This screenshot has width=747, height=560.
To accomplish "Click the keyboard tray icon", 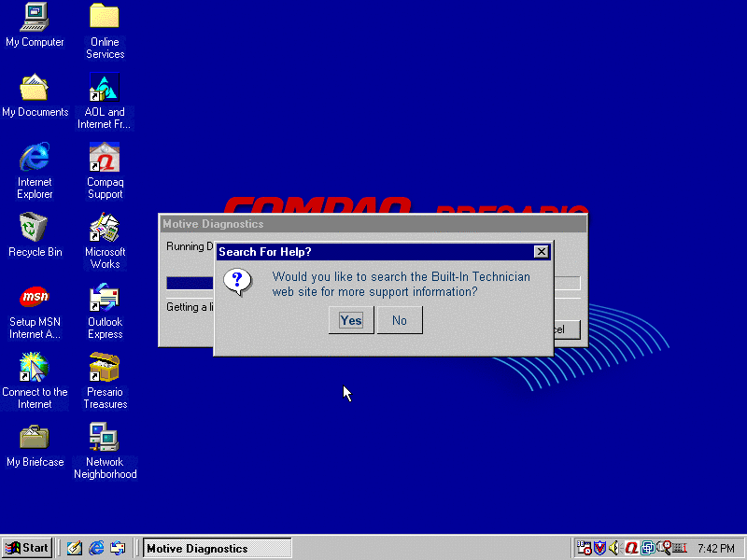I will point(680,548).
